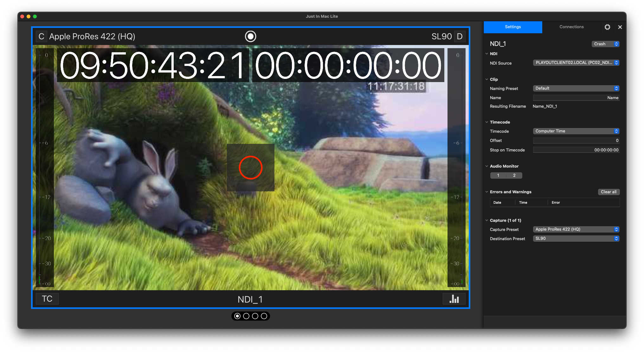Viewport: 644px width, 352px height.
Task: Select the third channel page dot
Action: [x=255, y=316]
